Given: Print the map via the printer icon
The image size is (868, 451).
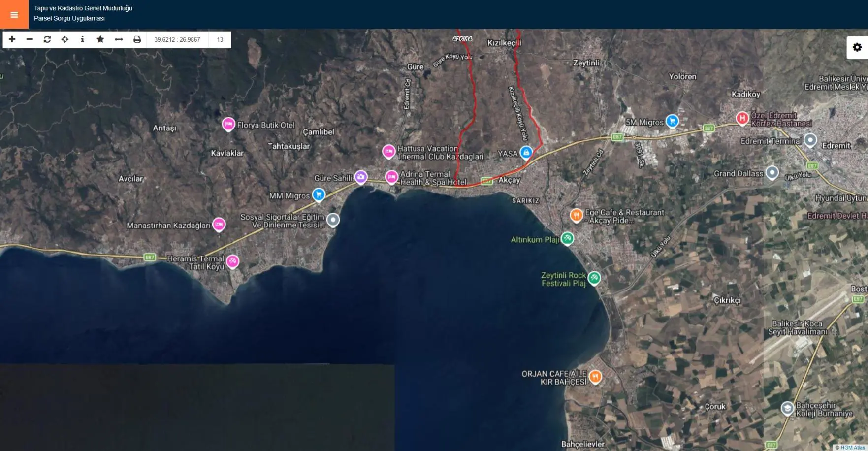Looking at the screenshot, I should pos(137,39).
